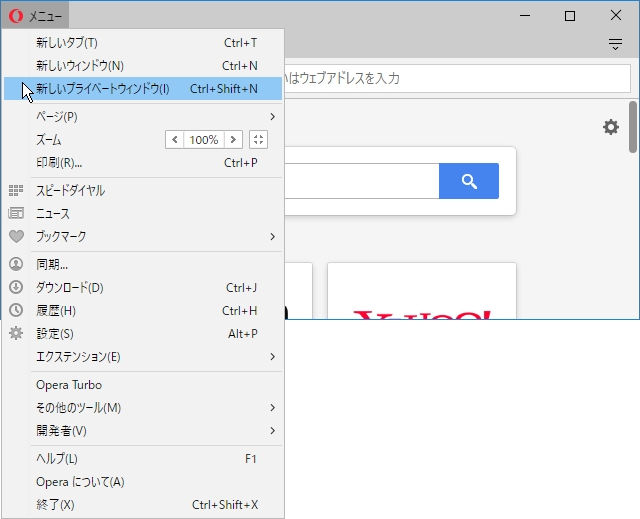Open スピードダイヤル from the menu
Screen dimensions: 640x519
click(143, 191)
